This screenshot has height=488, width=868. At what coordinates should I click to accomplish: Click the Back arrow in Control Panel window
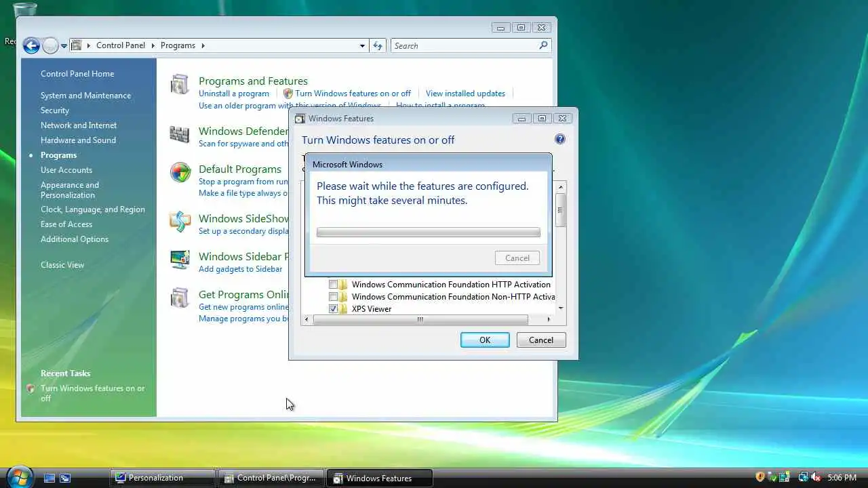pos(31,45)
